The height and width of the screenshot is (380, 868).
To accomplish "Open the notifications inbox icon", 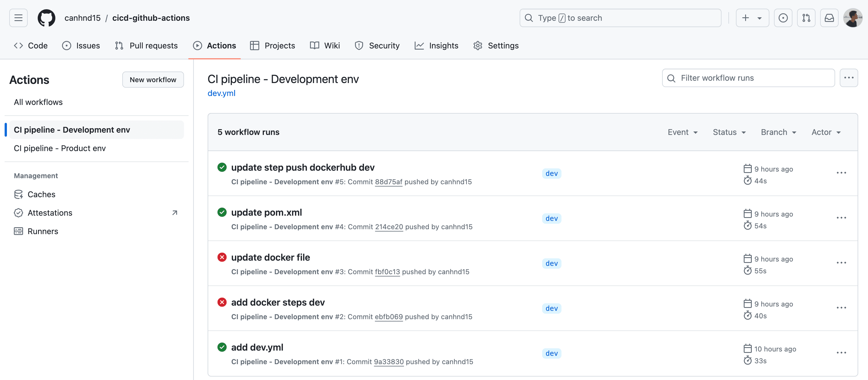I will click(x=829, y=18).
